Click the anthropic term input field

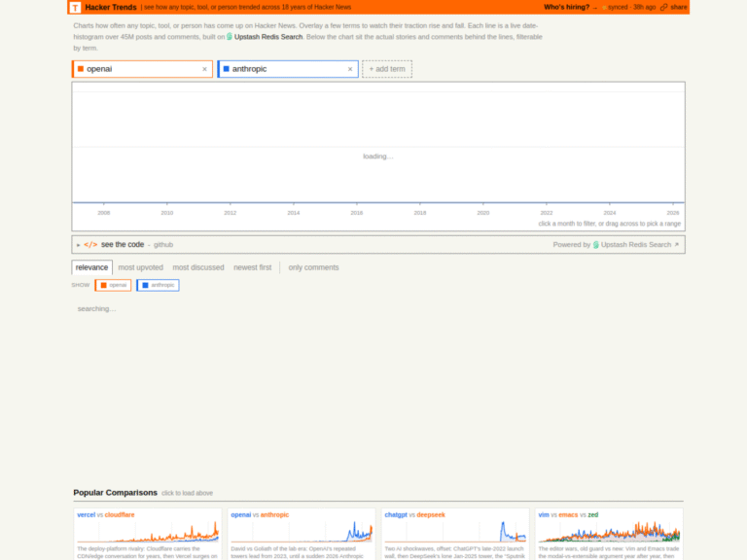(289, 69)
